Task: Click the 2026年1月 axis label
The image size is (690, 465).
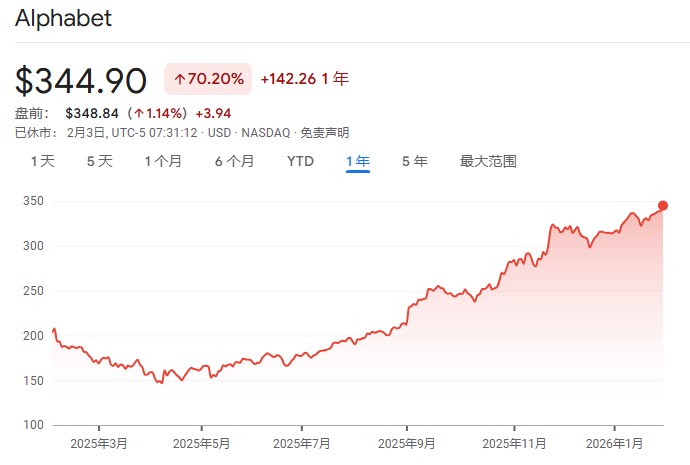Action: (x=614, y=443)
